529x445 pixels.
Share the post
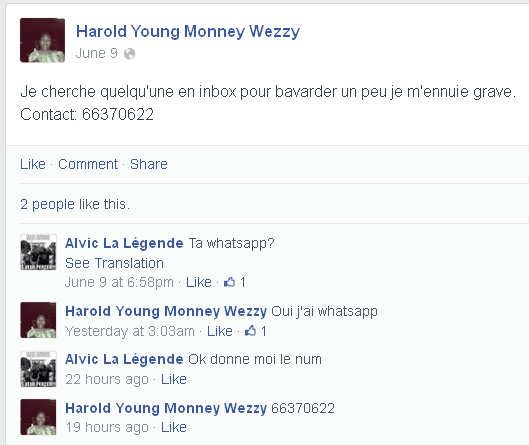pos(149,164)
